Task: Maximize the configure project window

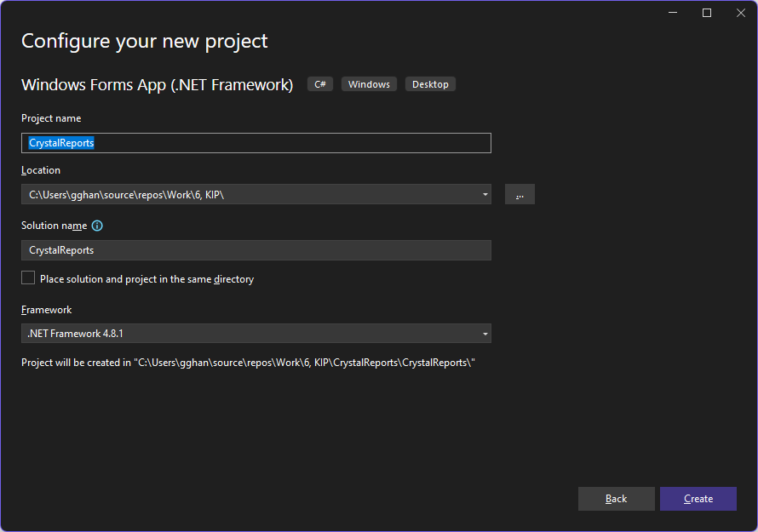Action: (x=706, y=13)
